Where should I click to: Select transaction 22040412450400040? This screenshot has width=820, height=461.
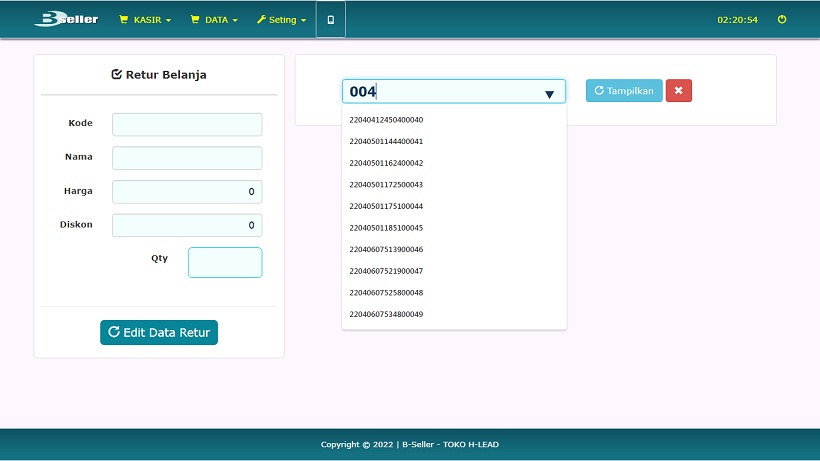386,120
